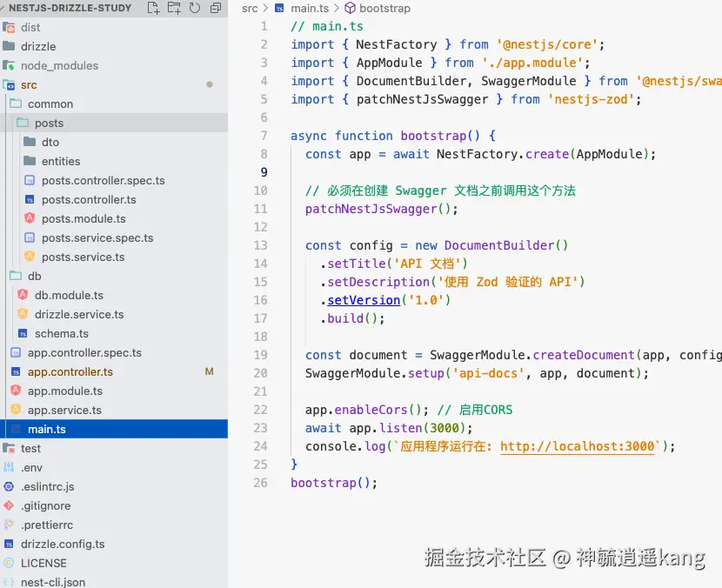Viewport: 722px width, 588px height.
Task: Click the Angular icon beside posts.module.ts
Action: point(30,218)
